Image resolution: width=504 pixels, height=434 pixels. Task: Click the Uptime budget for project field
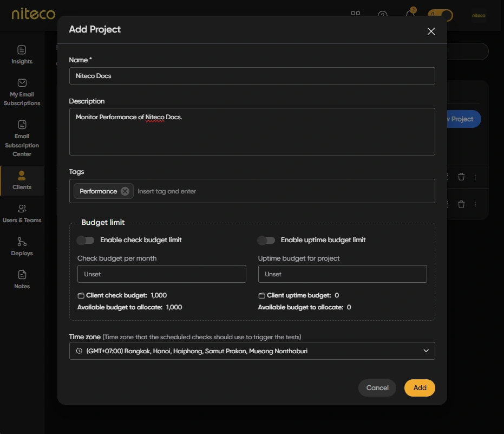click(342, 274)
